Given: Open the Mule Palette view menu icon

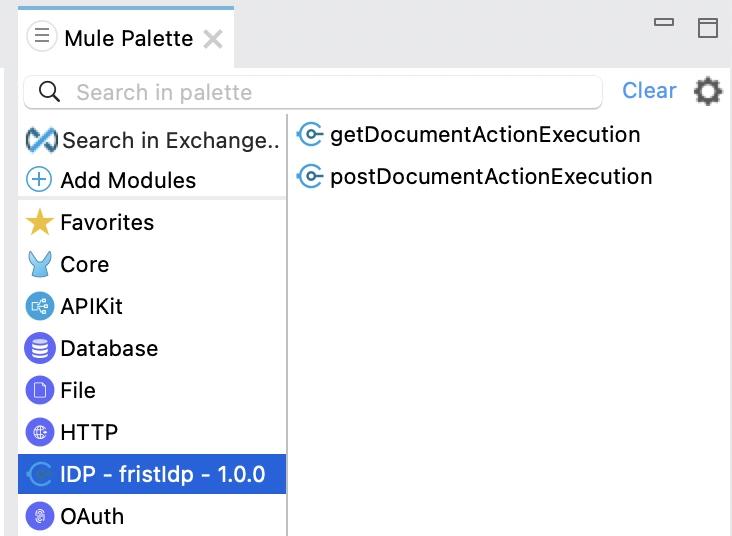Looking at the screenshot, I should [x=41, y=38].
